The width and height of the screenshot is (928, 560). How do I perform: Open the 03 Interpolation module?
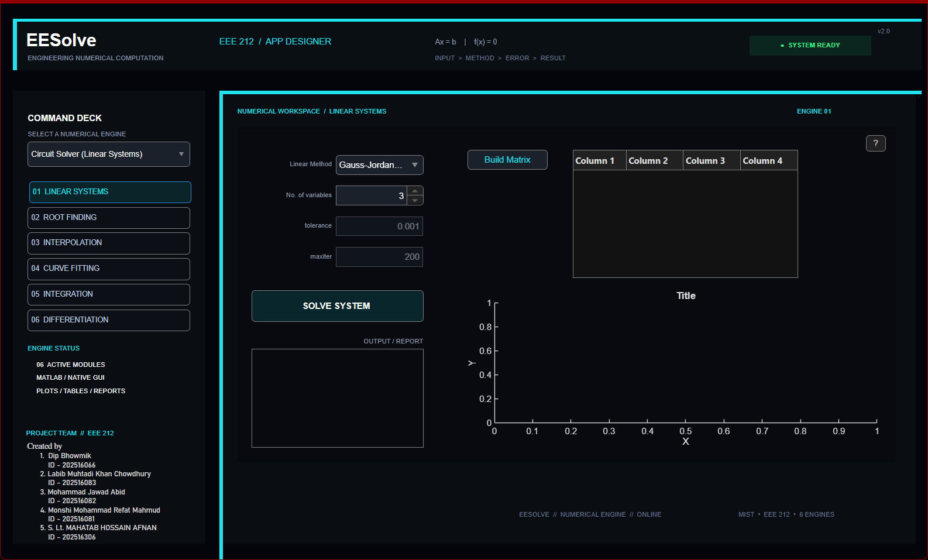tap(109, 243)
